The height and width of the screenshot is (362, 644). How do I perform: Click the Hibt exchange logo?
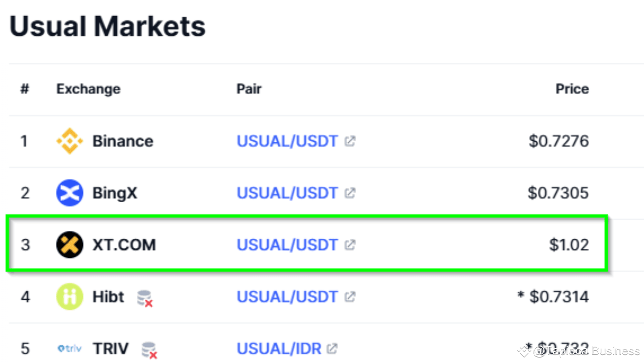[x=69, y=297]
